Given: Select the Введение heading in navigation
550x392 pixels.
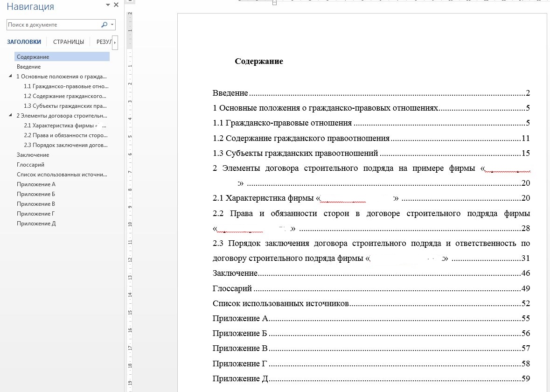Looking at the screenshot, I should pos(29,67).
